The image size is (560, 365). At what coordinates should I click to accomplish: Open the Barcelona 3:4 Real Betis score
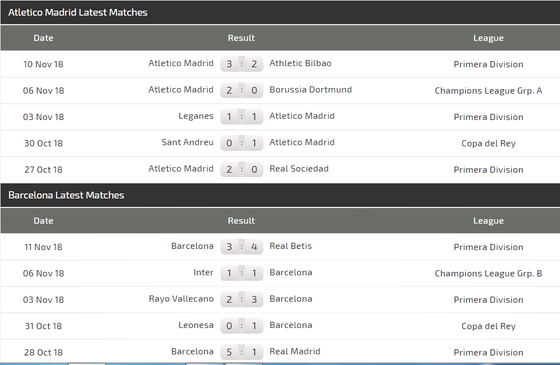[242, 247]
